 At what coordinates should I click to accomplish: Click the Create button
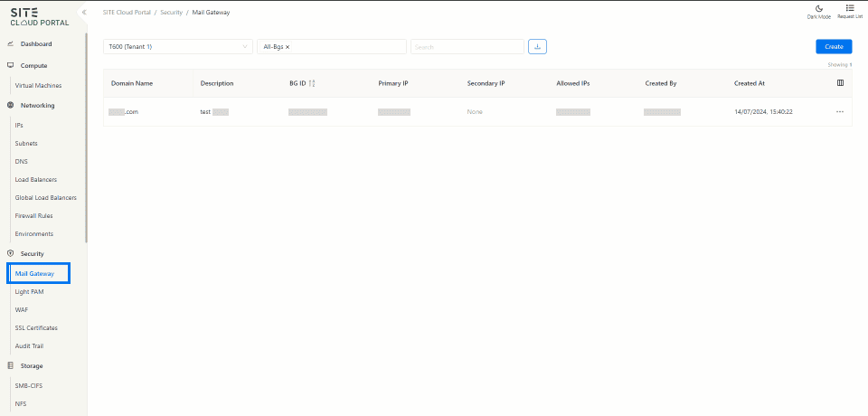(x=834, y=46)
